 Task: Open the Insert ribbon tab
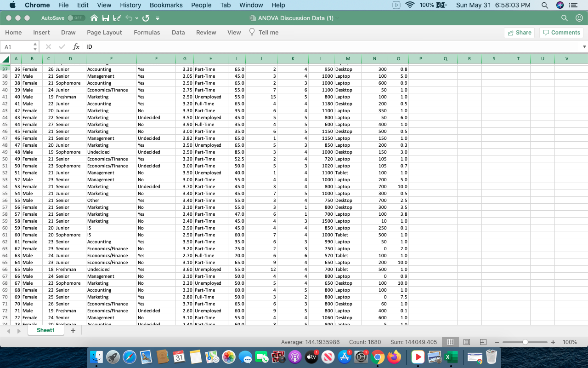[x=41, y=32]
